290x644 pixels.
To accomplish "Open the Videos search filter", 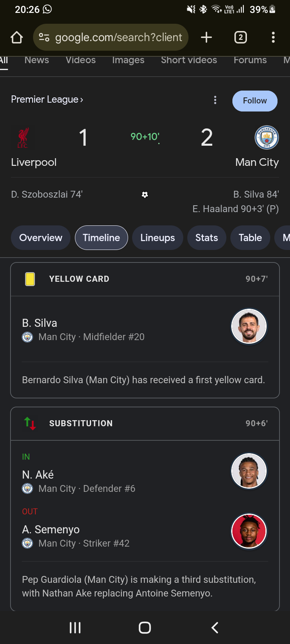I will [81, 60].
